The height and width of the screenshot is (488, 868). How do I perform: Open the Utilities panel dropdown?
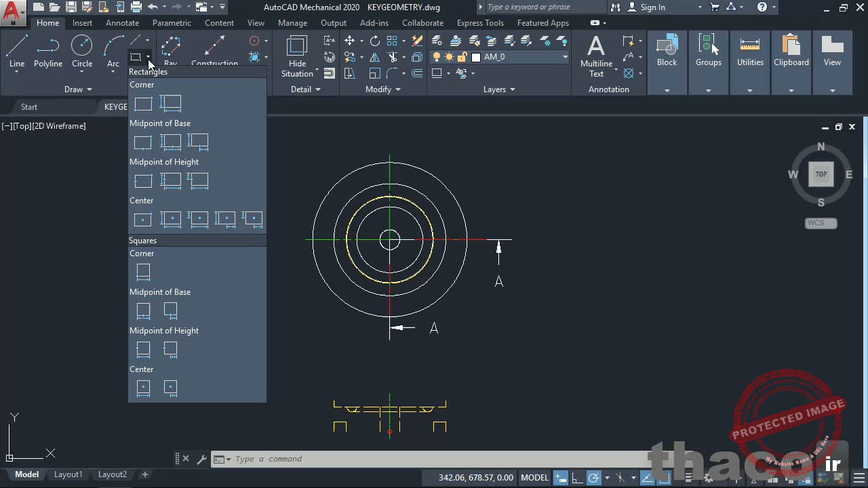pos(749,90)
